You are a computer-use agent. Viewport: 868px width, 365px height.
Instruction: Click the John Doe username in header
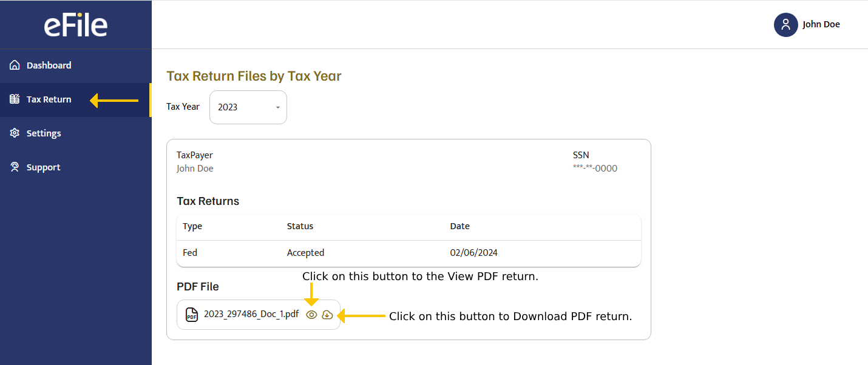[821, 25]
